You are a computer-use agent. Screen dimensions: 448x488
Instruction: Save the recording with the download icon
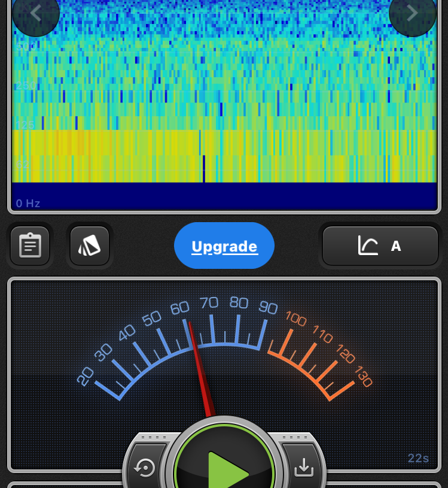click(304, 467)
